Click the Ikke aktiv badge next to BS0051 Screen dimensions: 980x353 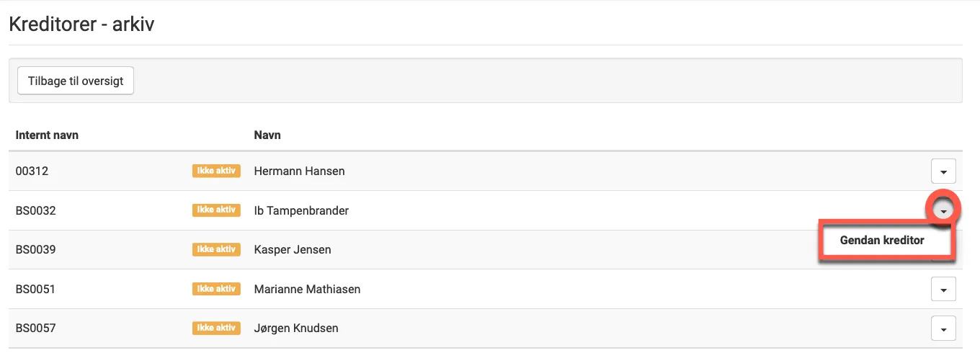point(216,289)
